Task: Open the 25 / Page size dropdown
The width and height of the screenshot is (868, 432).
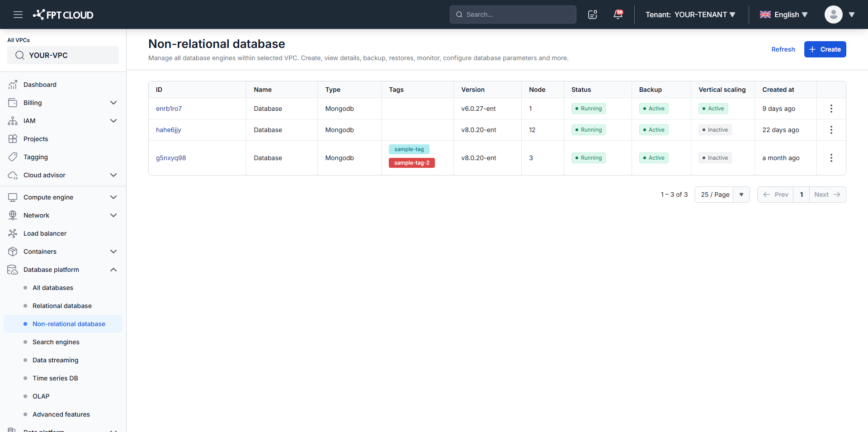Action: (722, 195)
